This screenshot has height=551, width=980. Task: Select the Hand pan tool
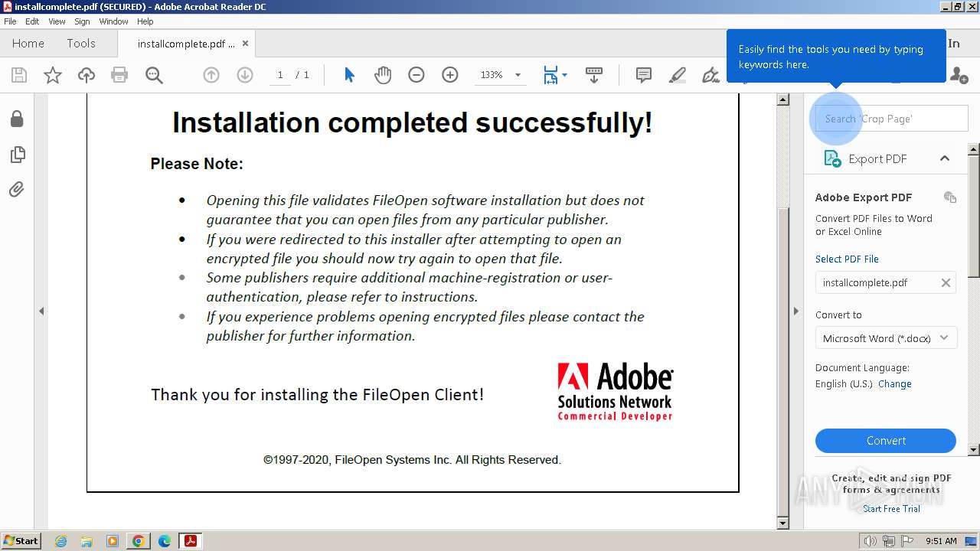(383, 75)
